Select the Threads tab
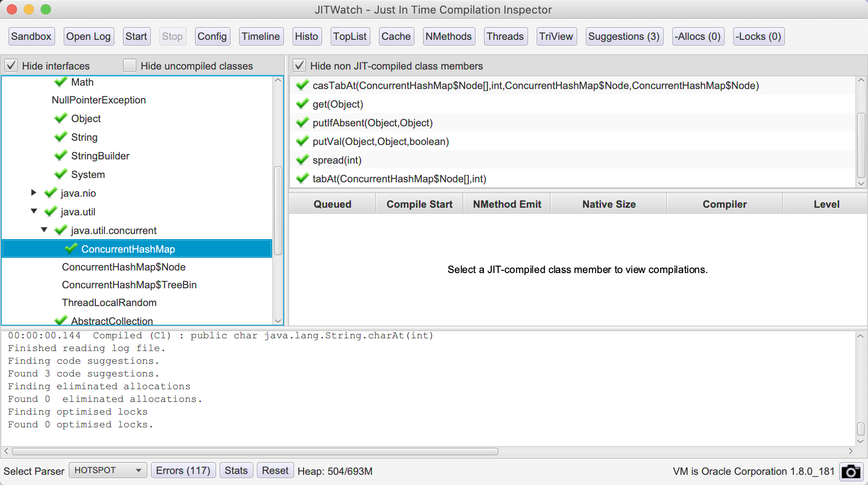 [506, 36]
